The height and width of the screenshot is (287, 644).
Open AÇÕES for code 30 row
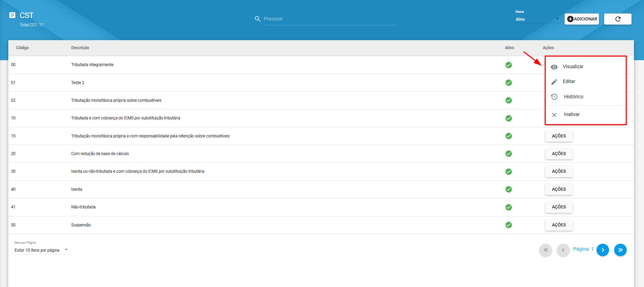559,171
